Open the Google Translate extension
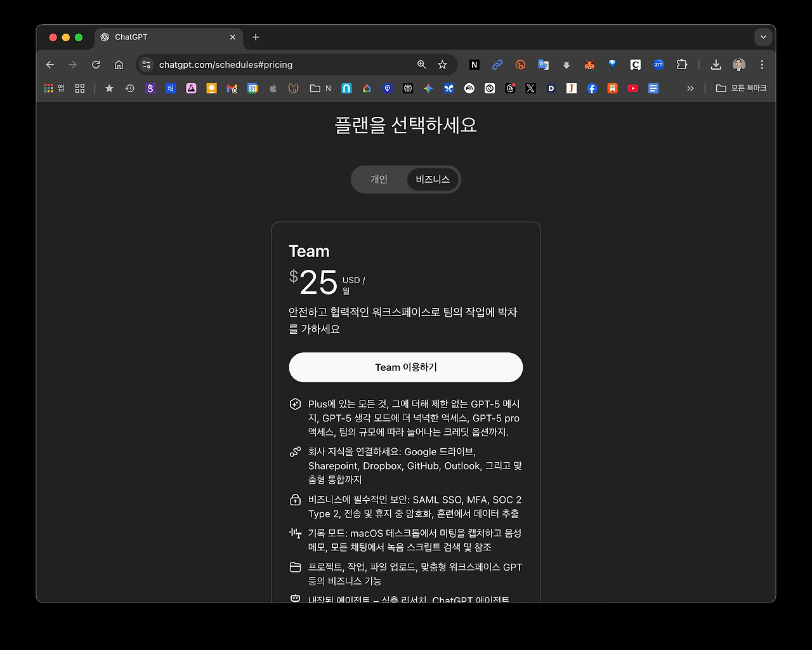 (x=544, y=65)
